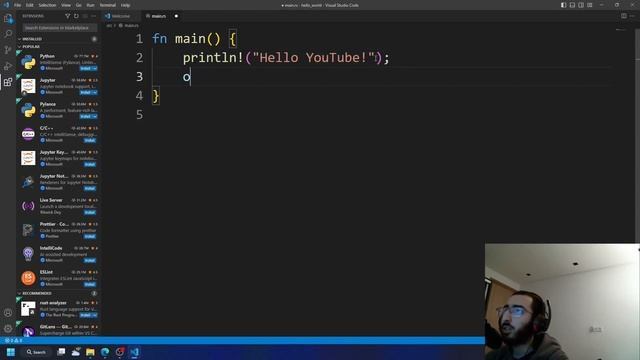Click customize layout button
Image resolution: width=640 pixels, height=360 pixels.
coord(590,5)
